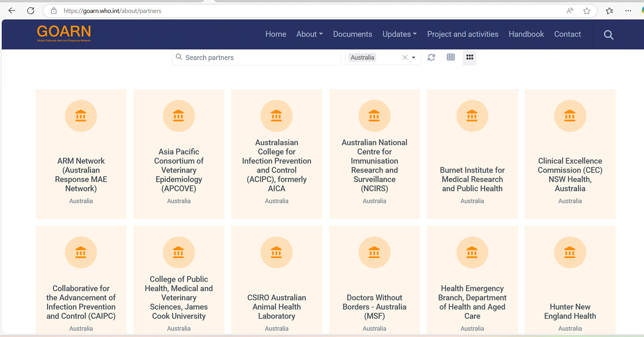Screen dimensions: 644x337
Task: Click Hunter New England Health icon
Action: coord(570,252)
